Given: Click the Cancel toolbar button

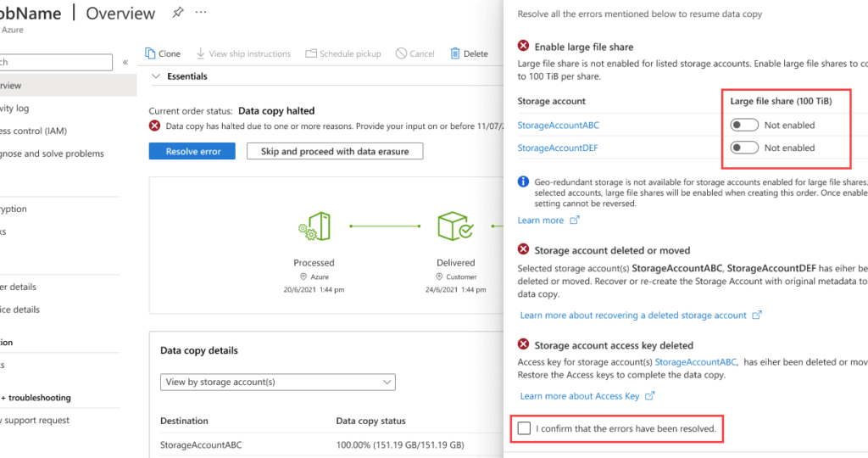Looking at the screenshot, I should coord(415,53).
